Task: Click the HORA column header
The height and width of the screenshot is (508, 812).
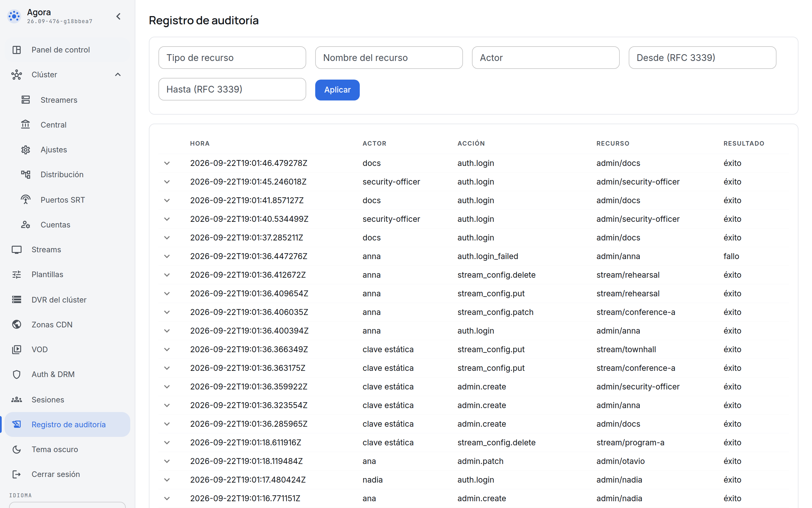Action: coord(200,143)
